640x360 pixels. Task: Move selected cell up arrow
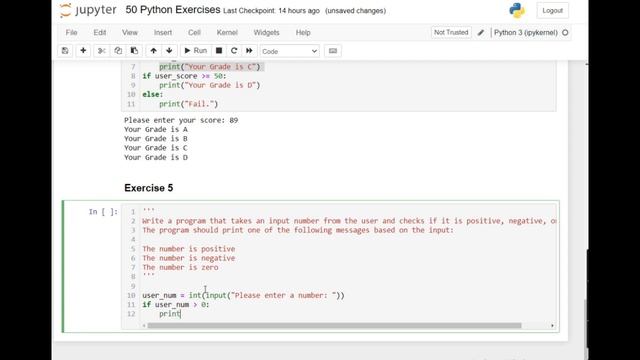click(x=153, y=51)
